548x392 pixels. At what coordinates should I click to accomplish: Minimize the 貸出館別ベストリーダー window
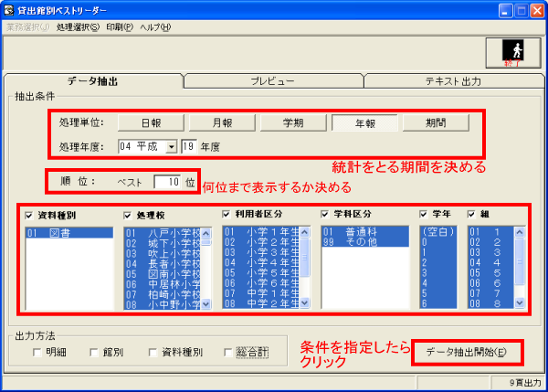[505, 11]
